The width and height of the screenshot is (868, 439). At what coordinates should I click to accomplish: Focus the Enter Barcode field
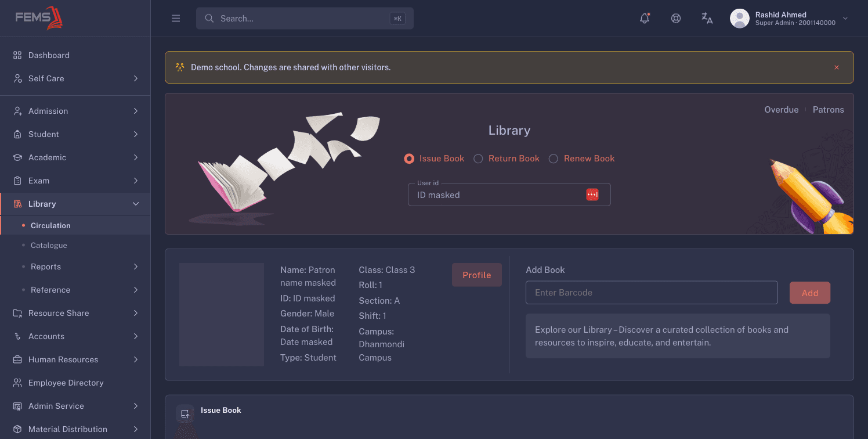652,293
